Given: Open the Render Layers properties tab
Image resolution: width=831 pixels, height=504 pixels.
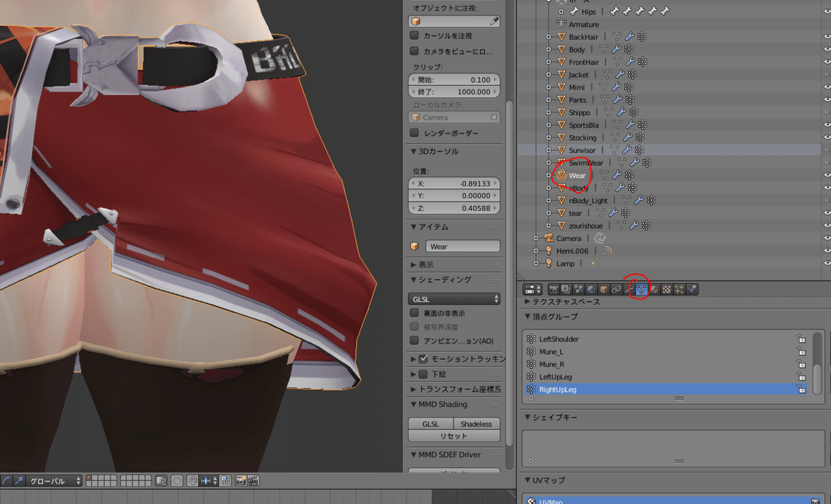Looking at the screenshot, I should click(566, 289).
